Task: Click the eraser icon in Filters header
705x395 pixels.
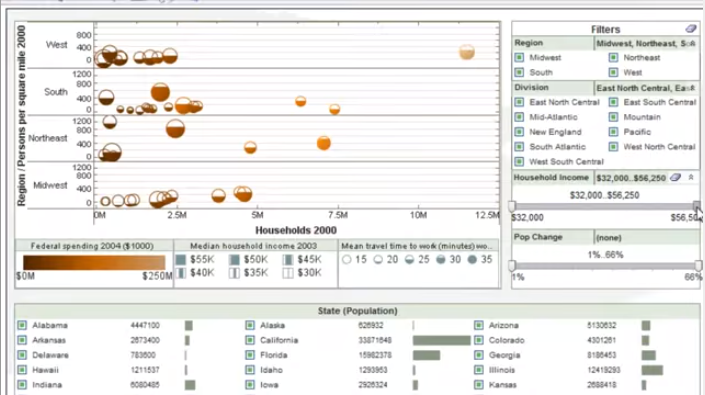Action: [x=691, y=29]
